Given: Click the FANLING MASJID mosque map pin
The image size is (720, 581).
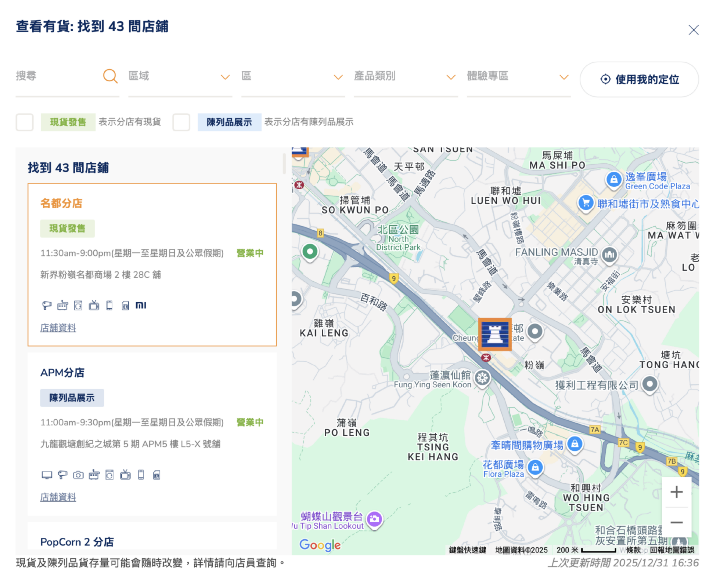Looking at the screenshot, I should click(609, 254).
